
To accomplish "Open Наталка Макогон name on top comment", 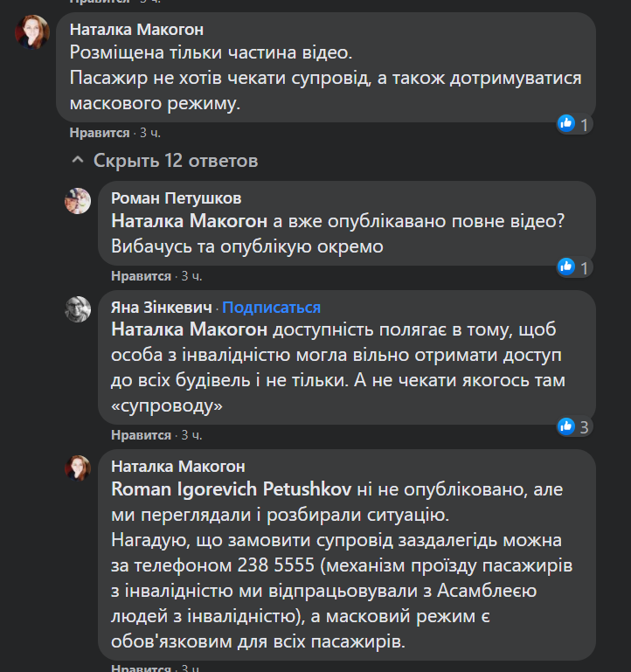I will (136, 30).
